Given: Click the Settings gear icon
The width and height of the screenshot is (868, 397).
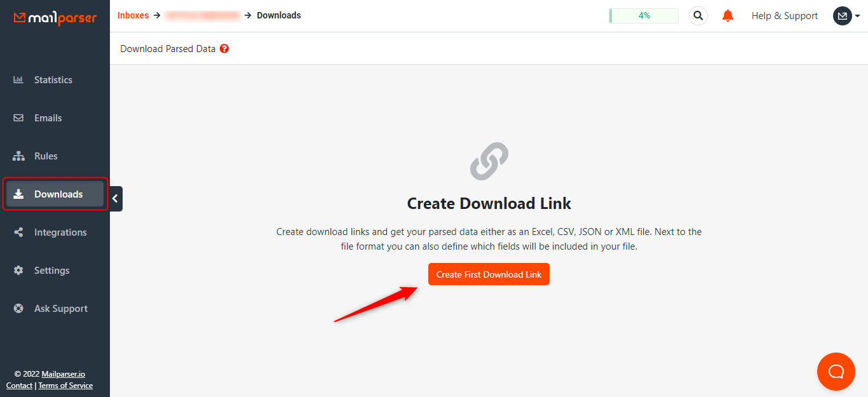Looking at the screenshot, I should point(18,271).
